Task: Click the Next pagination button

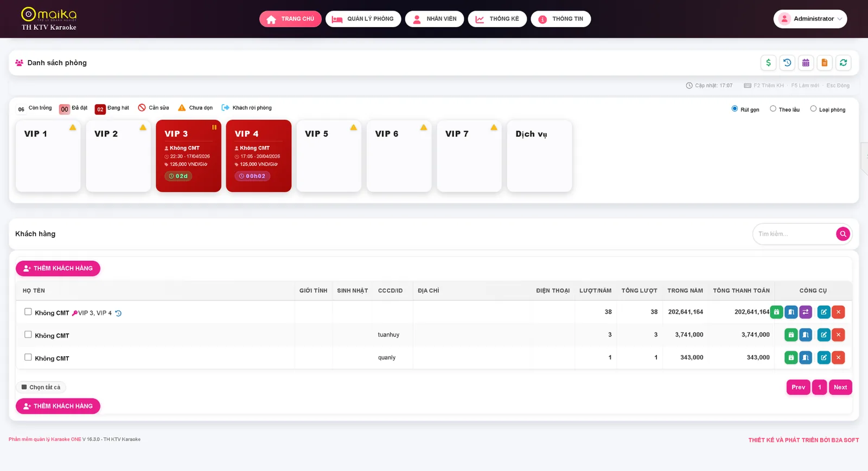Action: [x=840, y=387]
